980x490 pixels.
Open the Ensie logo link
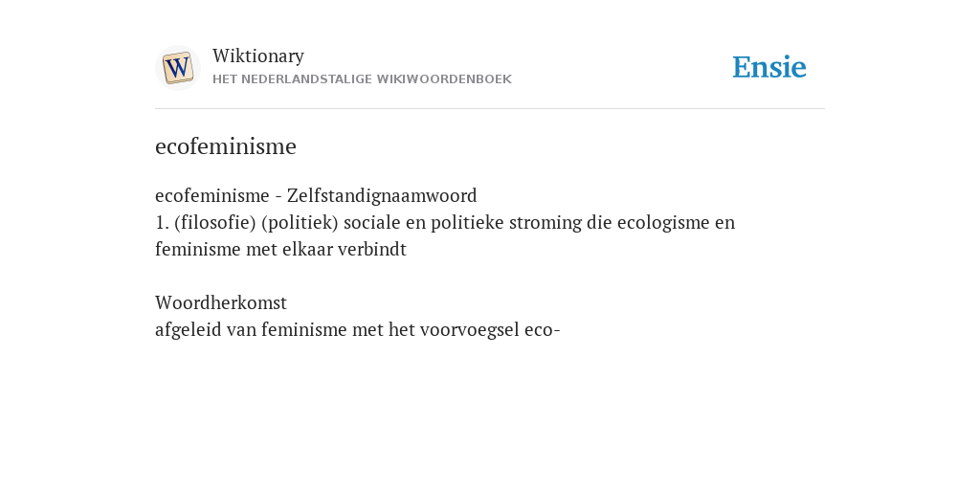point(768,67)
